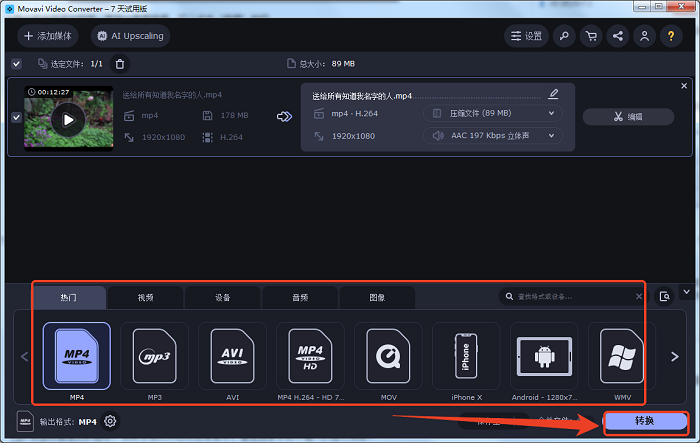Open output format settings gear icon

click(110, 421)
